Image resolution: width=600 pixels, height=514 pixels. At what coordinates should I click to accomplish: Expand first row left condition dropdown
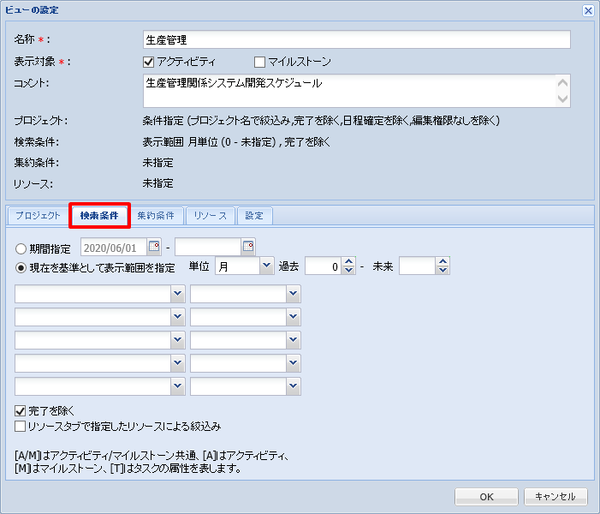pyautogui.click(x=178, y=294)
